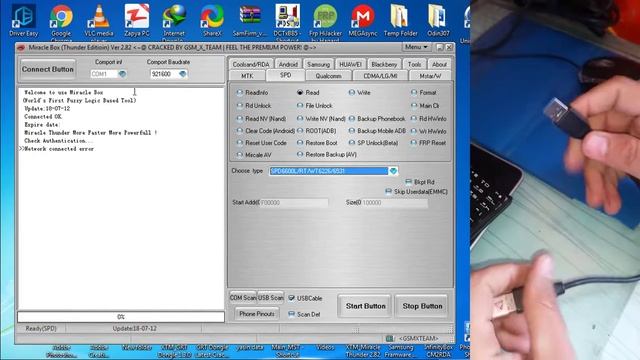Switch to the Android tab

(x=288, y=64)
